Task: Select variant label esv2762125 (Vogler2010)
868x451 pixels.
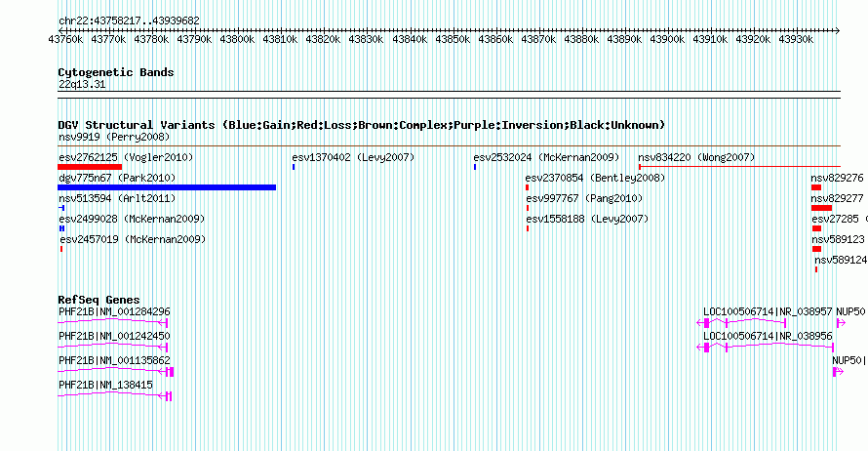Action: (126, 157)
